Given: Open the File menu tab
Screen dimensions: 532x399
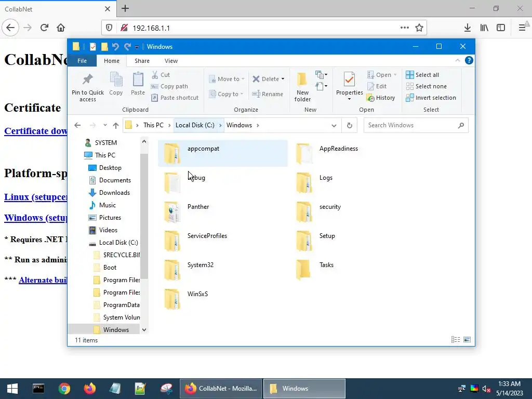Looking at the screenshot, I should point(82,61).
